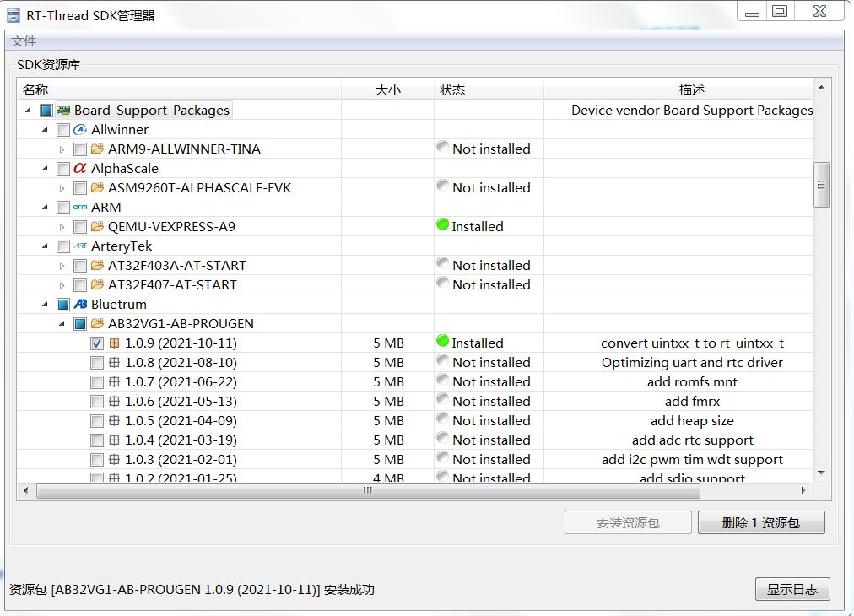Check the 1.0.7 (2021-06-22) package checkbox
The height and width of the screenshot is (616, 854).
97,381
